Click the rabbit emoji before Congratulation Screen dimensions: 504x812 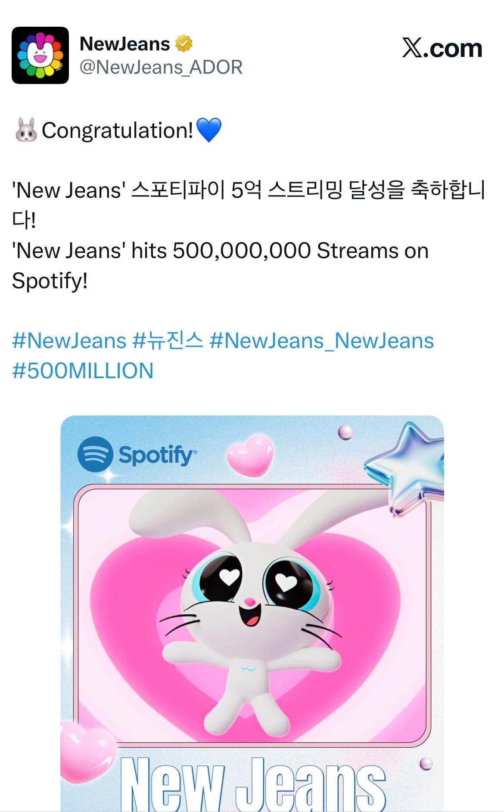click(26, 130)
